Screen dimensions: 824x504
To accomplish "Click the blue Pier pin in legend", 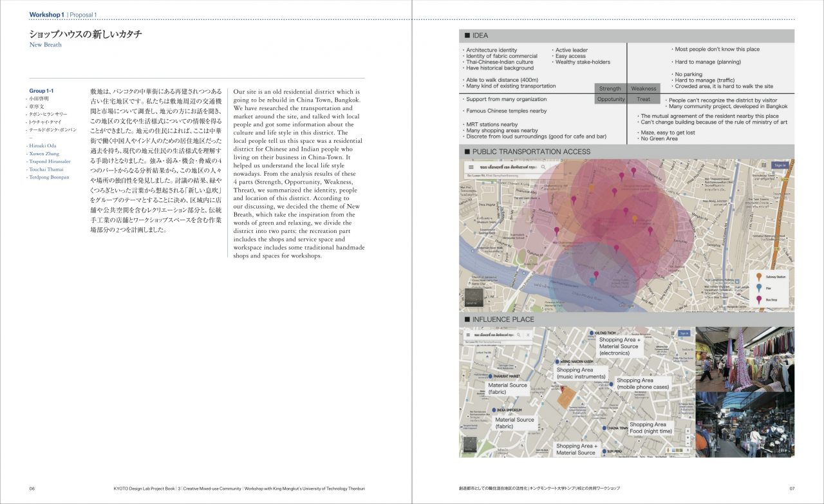I will 760,288.
